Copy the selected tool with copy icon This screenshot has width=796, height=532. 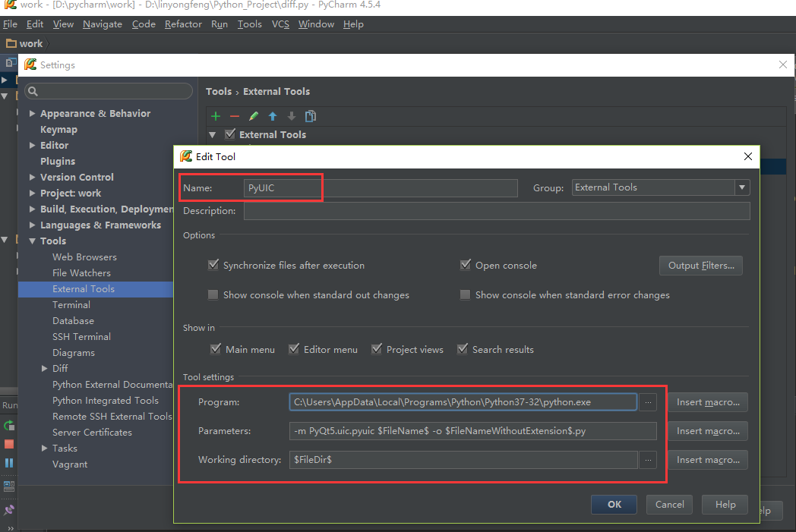click(310, 116)
